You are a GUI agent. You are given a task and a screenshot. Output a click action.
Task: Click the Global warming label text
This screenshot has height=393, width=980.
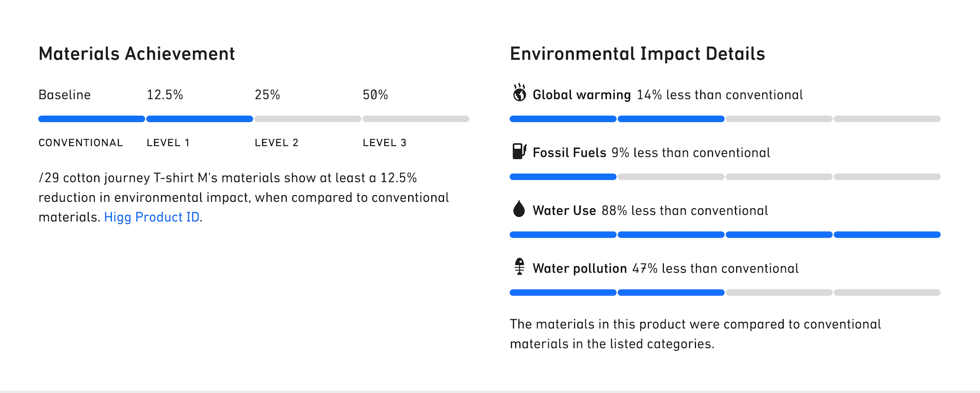[x=581, y=95]
